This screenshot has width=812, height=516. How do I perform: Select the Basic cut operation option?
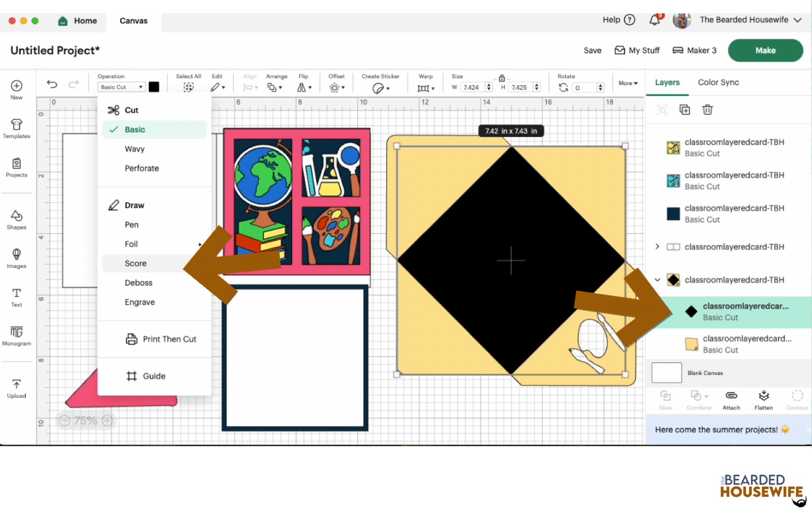(135, 129)
